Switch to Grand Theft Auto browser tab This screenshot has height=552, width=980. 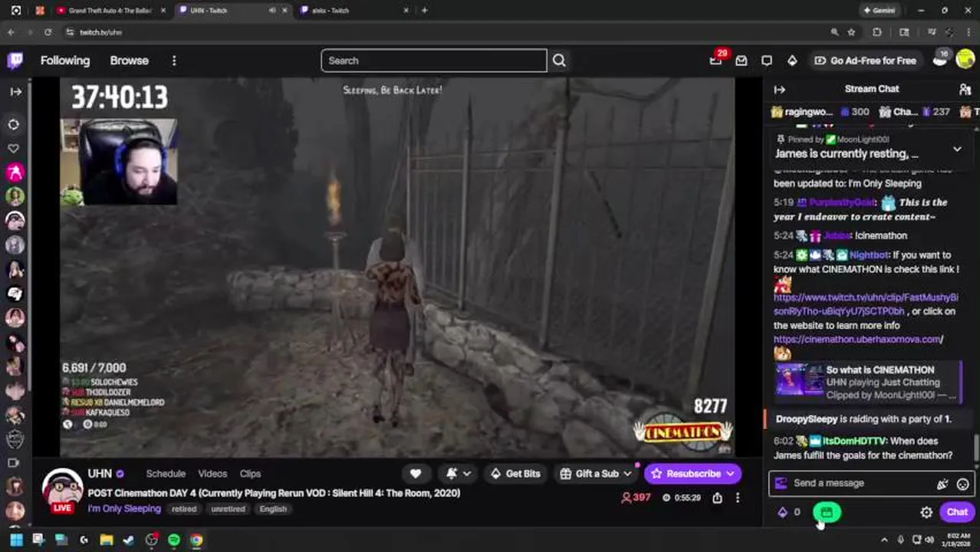111,11
